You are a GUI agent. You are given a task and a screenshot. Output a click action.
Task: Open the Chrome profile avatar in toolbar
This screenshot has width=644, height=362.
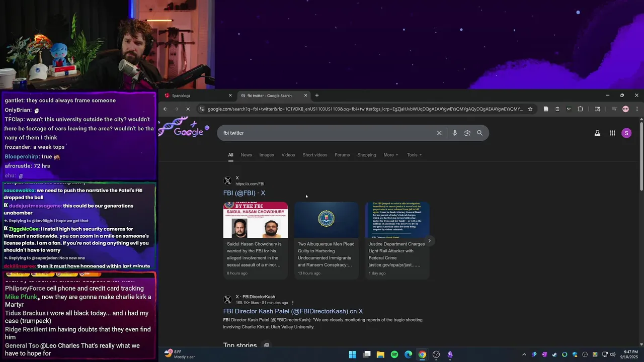click(x=625, y=109)
